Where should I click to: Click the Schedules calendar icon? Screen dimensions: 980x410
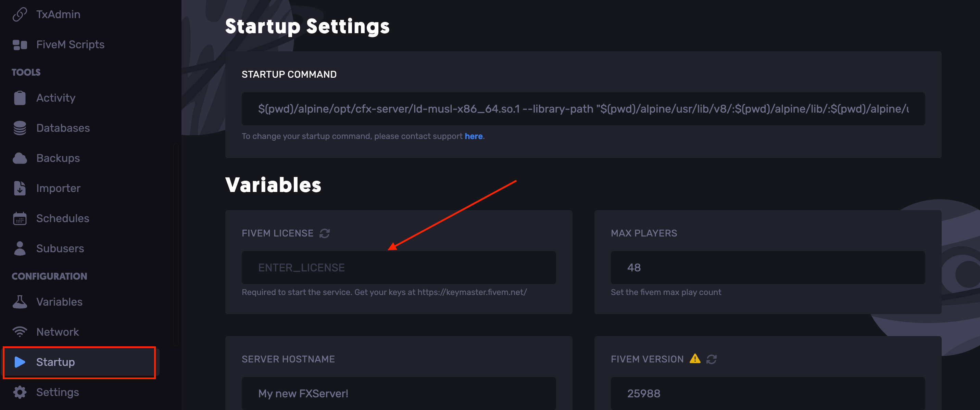point(20,218)
